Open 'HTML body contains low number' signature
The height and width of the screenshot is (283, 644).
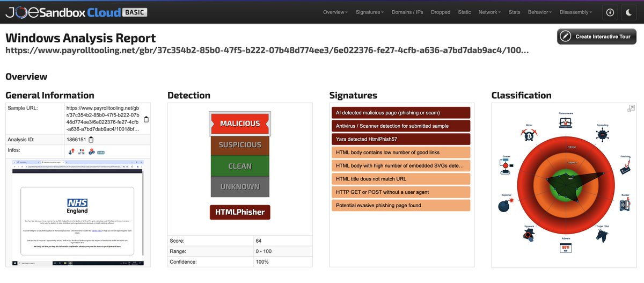(401, 153)
